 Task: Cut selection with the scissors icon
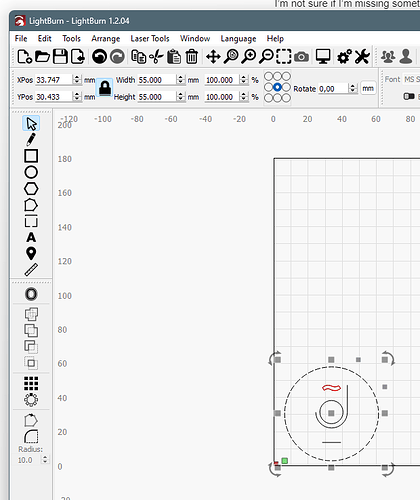pyautogui.click(x=156, y=56)
